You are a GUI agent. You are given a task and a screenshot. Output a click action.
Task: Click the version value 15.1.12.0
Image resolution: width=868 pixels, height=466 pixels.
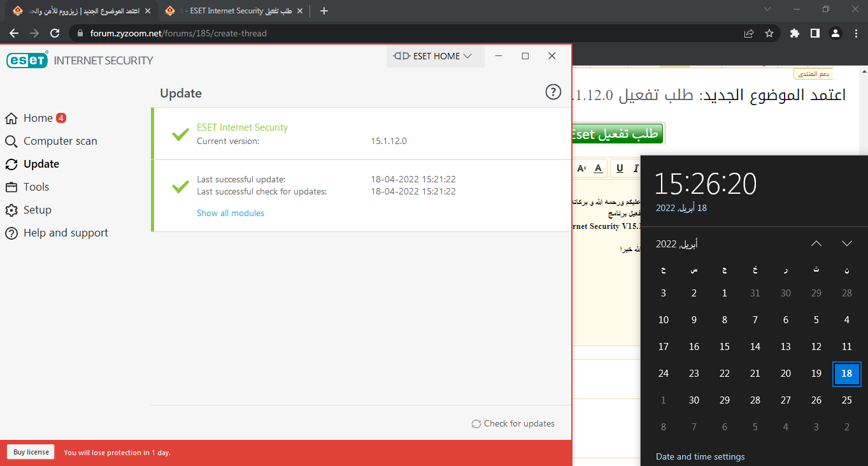click(x=388, y=141)
